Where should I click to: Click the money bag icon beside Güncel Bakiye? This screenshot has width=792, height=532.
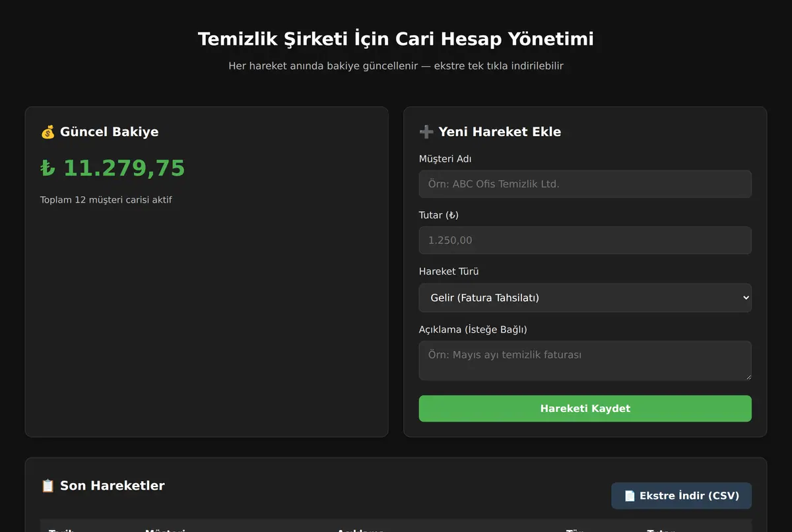pyautogui.click(x=48, y=132)
